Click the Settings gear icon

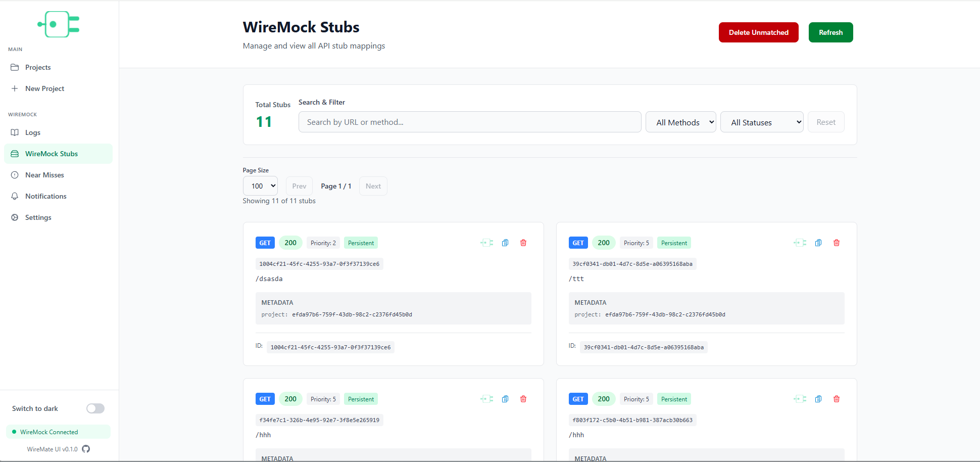pos(15,217)
